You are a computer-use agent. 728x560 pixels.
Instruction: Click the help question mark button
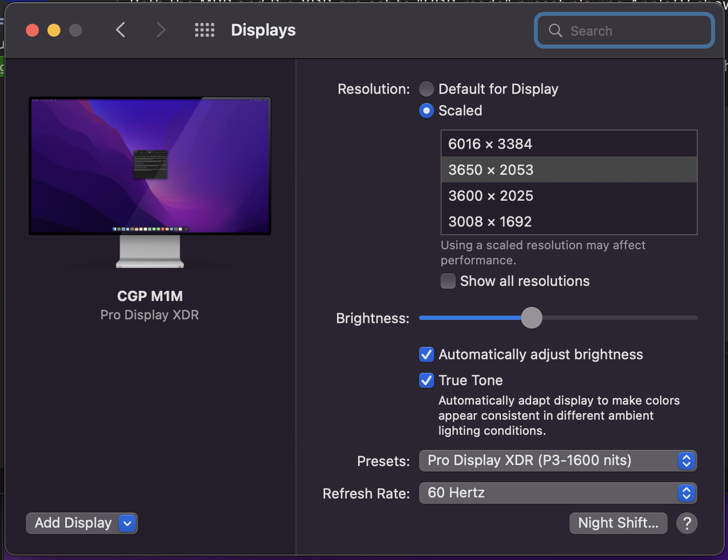click(687, 523)
